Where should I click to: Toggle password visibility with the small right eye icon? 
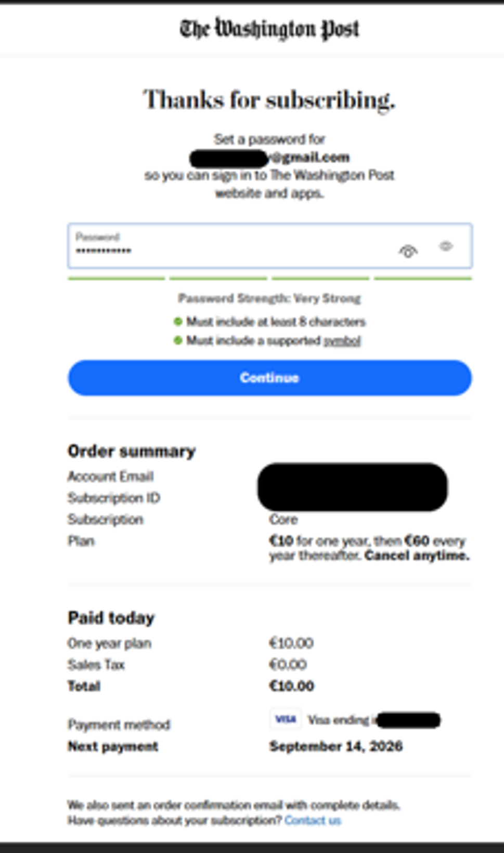click(446, 246)
